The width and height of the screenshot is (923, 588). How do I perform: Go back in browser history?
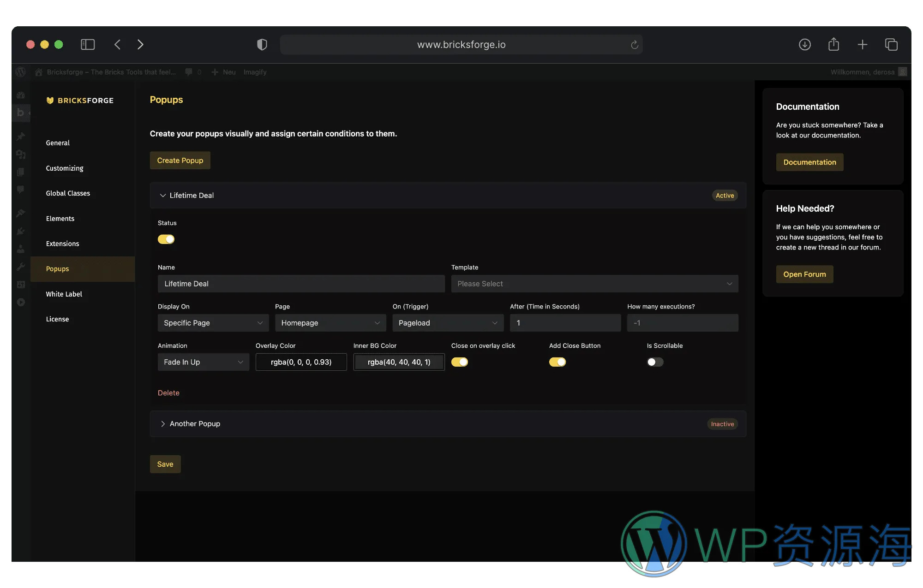tap(117, 44)
